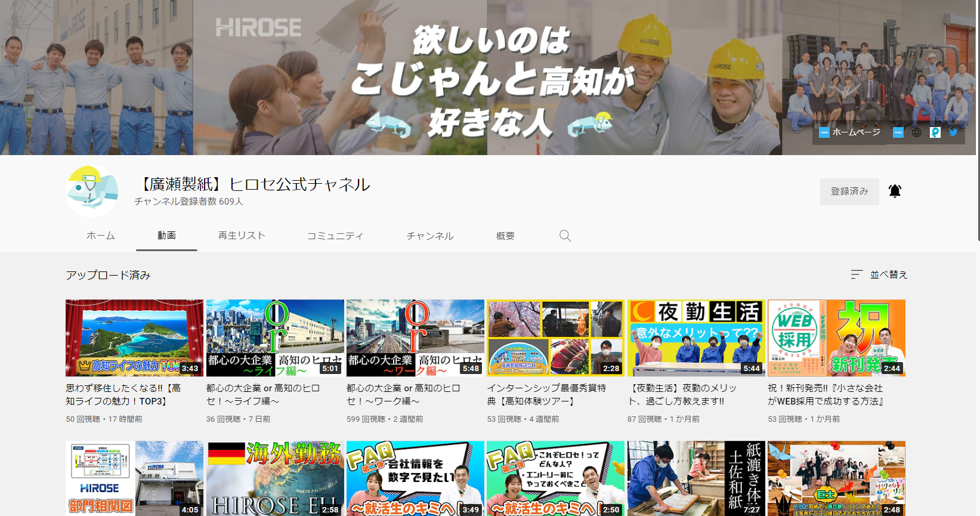This screenshot has width=980, height=516.
Task: Click the 599 回視聴・2 週間前 metadata
Action: pyautogui.click(x=385, y=419)
